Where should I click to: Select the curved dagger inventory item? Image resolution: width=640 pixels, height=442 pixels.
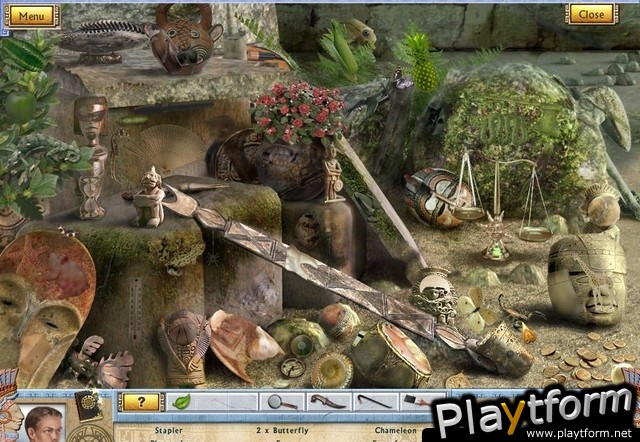point(327,402)
